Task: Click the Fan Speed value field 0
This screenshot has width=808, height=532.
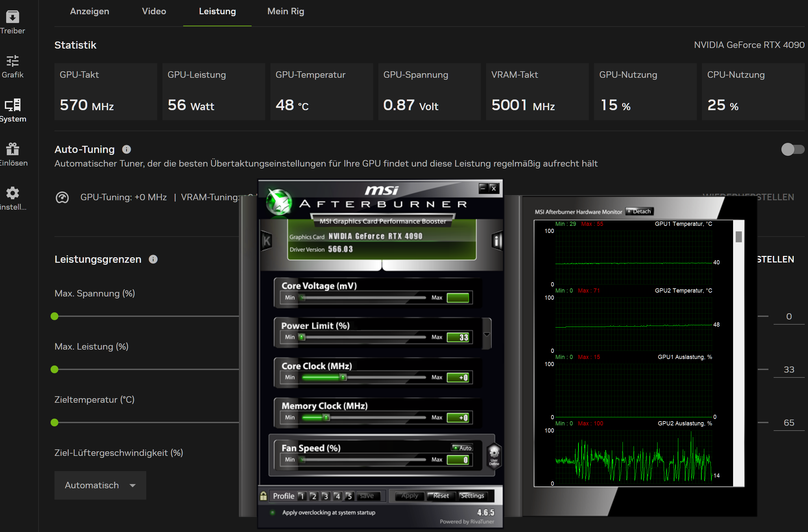Action: pyautogui.click(x=458, y=460)
